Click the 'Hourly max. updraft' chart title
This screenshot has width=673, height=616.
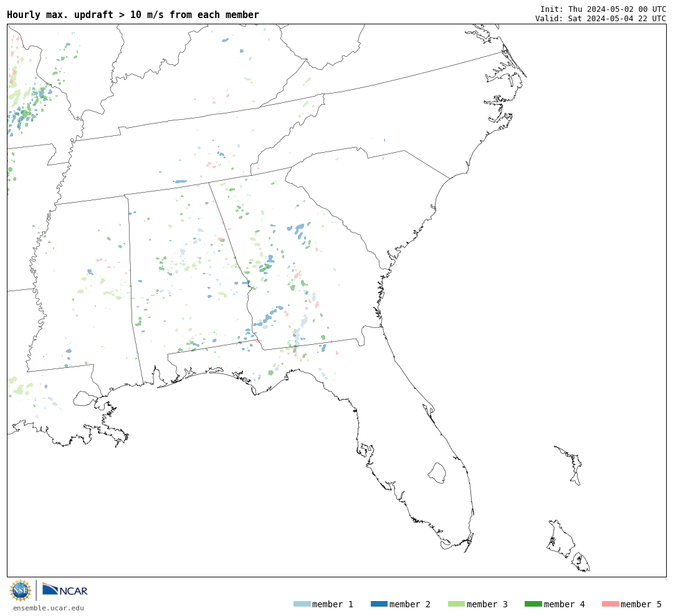(133, 14)
